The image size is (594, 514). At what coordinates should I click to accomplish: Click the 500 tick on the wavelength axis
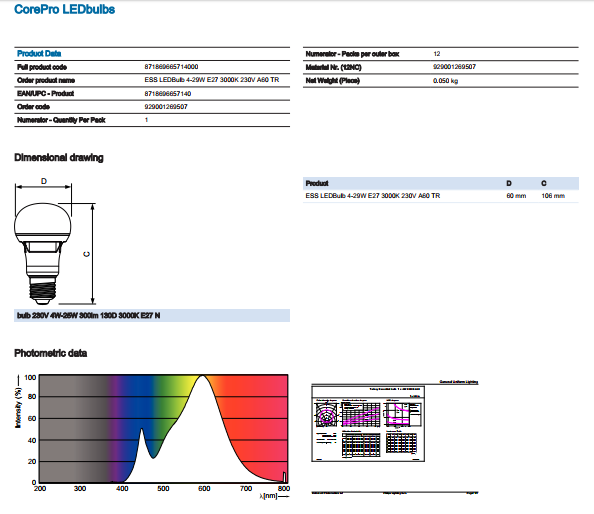click(x=163, y=489)
